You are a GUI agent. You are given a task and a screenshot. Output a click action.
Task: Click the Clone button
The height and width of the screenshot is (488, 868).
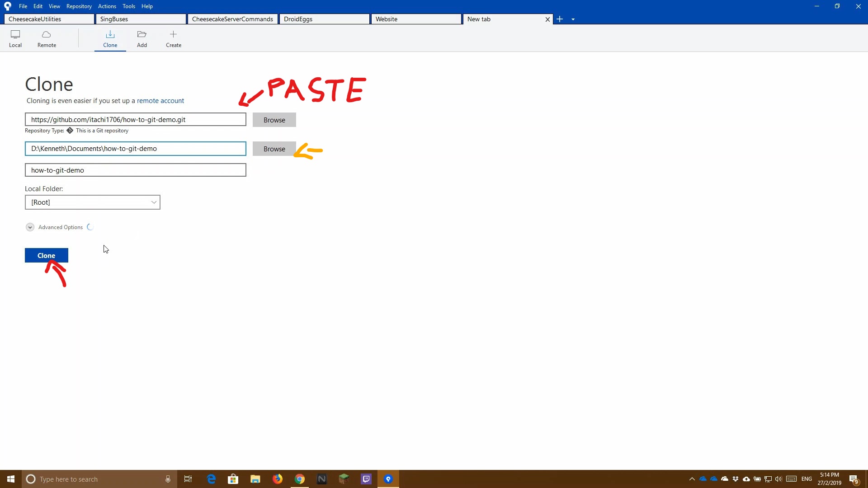coord(47,255)
